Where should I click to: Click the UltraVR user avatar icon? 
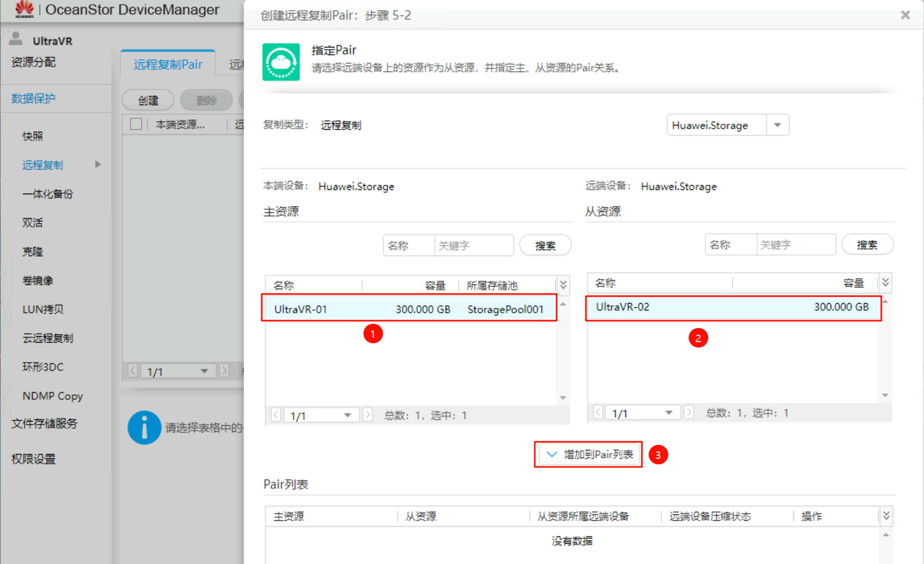point(16,39)
